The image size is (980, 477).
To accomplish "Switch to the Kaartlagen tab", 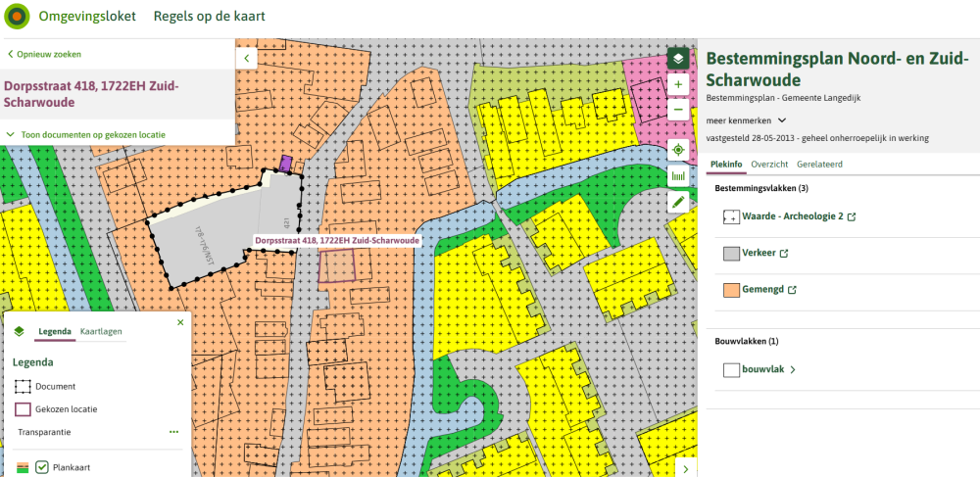I will pyautogui.click(x=101, y=332).
